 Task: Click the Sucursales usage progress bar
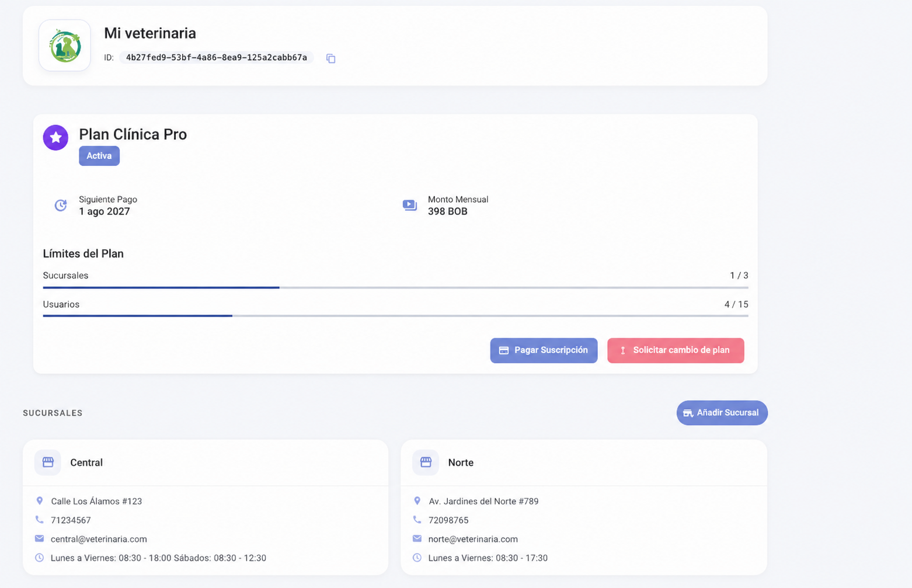pos(395,288)
